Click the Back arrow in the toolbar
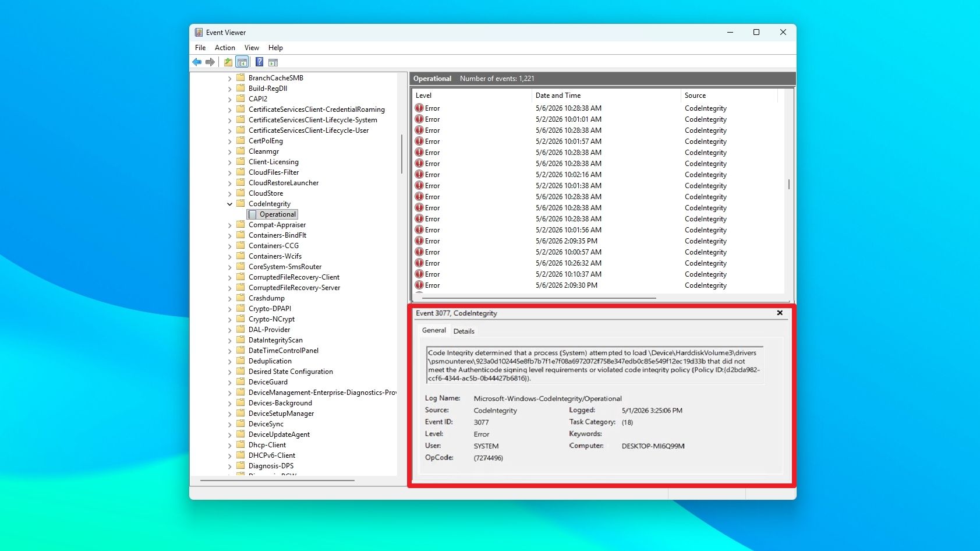The image size is (980, 551). coord(197,62)
